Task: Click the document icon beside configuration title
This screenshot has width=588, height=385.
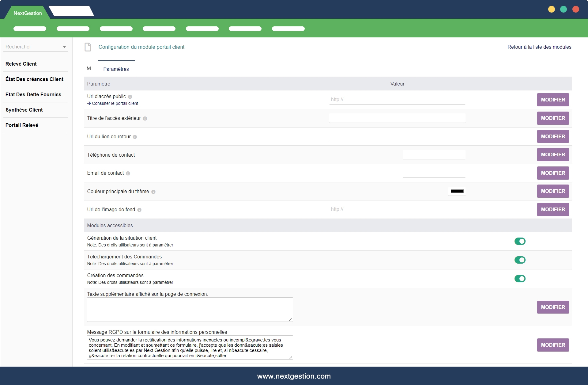Action: [88, 47]
